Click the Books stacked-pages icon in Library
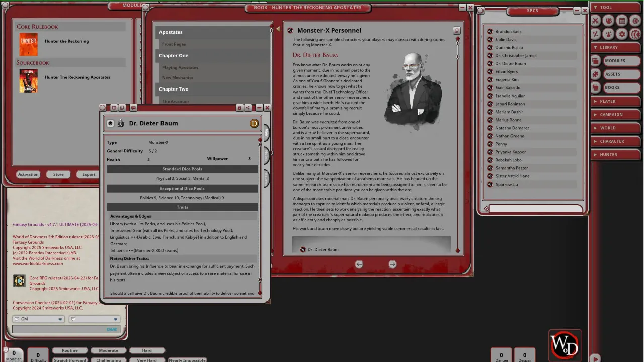 point(596,87)
